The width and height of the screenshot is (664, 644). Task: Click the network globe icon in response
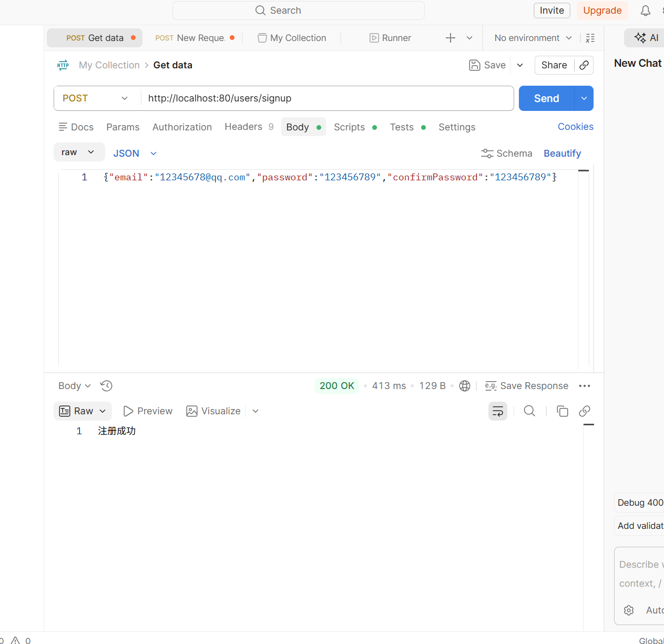click(x=465, y=386)
